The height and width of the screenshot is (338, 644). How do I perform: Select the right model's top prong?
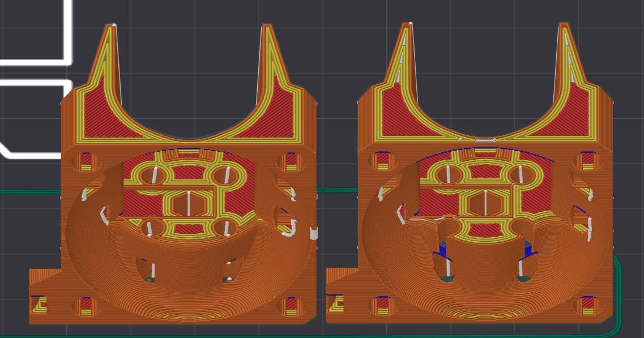pos(406,51)
